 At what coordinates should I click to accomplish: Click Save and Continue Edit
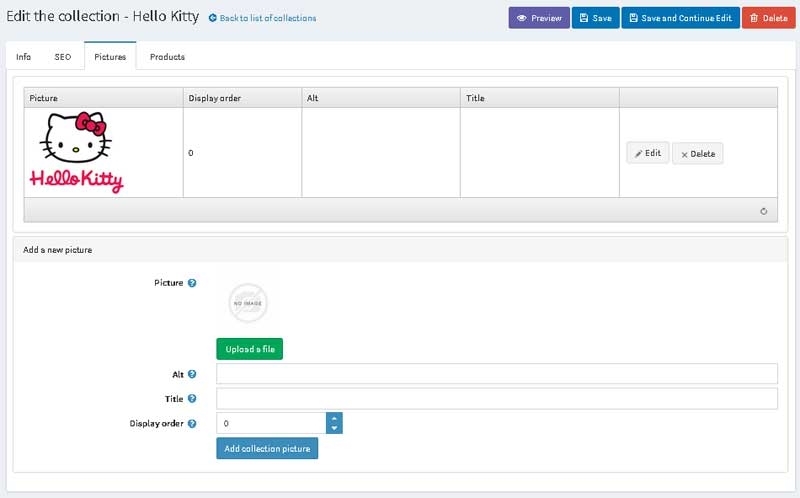coord(680,18)
